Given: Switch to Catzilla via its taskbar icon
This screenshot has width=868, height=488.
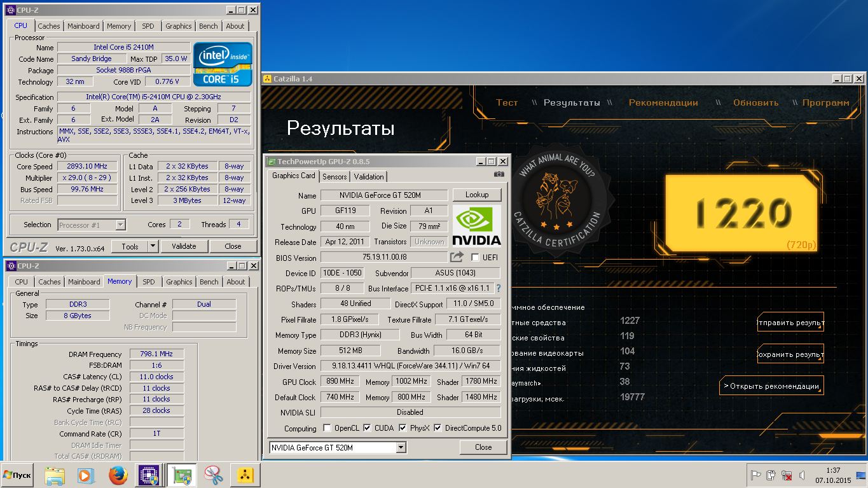Looking at the screenshot, I should [x=245, y=475].
